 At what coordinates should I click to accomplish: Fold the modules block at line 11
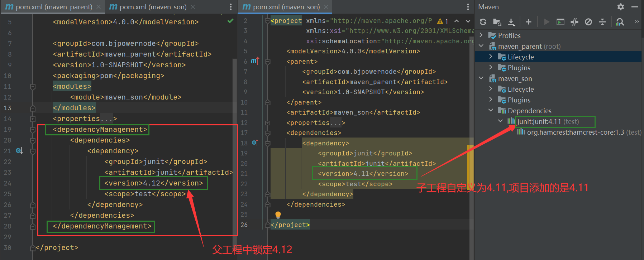tap(33, 87)
